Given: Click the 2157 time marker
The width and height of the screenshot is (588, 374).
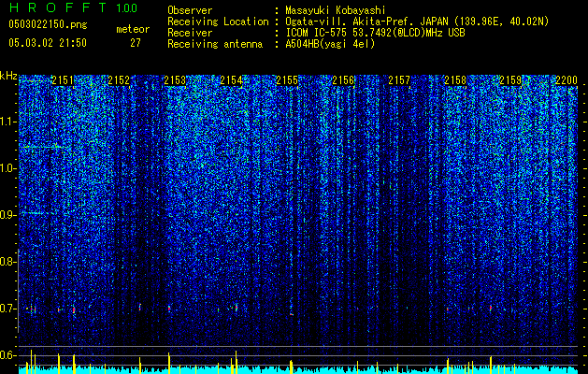Looking at the screenshot, I should click(399, 80).
